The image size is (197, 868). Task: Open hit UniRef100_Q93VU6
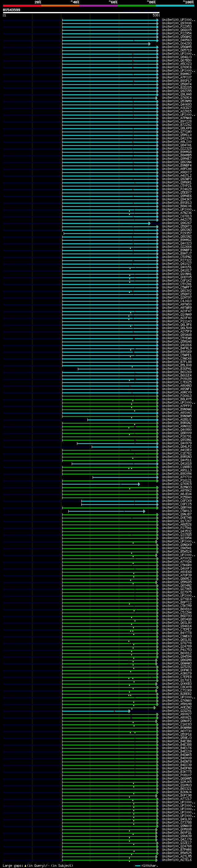click(177, 23)
